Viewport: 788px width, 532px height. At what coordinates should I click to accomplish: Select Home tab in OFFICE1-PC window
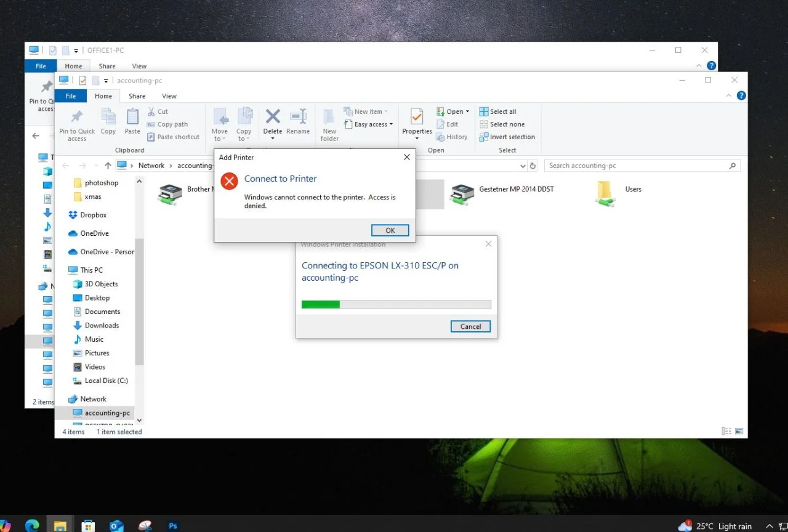pyautogui.click(x=73, y=66)
